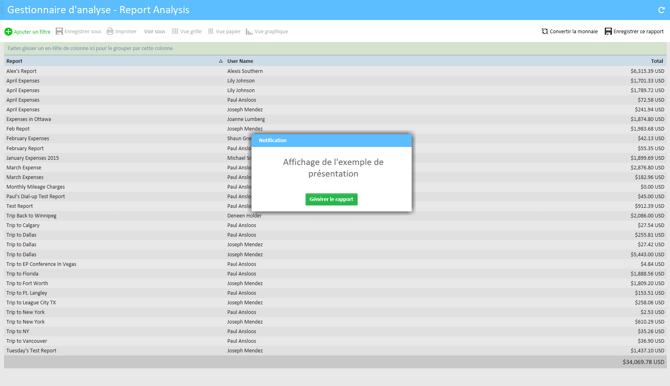The image size is (670, 386).
Task: Click the $5,443.00 USD total cell
Action: 647,254
